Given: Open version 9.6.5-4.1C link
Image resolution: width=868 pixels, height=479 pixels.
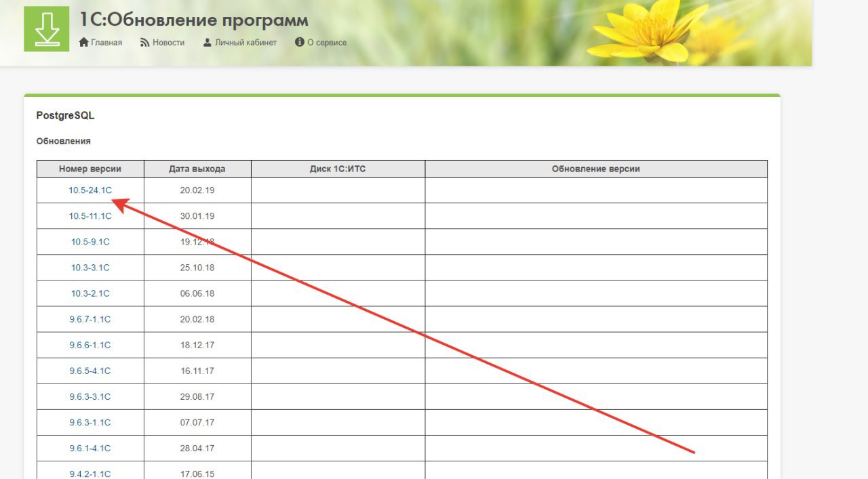Looking at the screenshot, I should click(90, 371).
